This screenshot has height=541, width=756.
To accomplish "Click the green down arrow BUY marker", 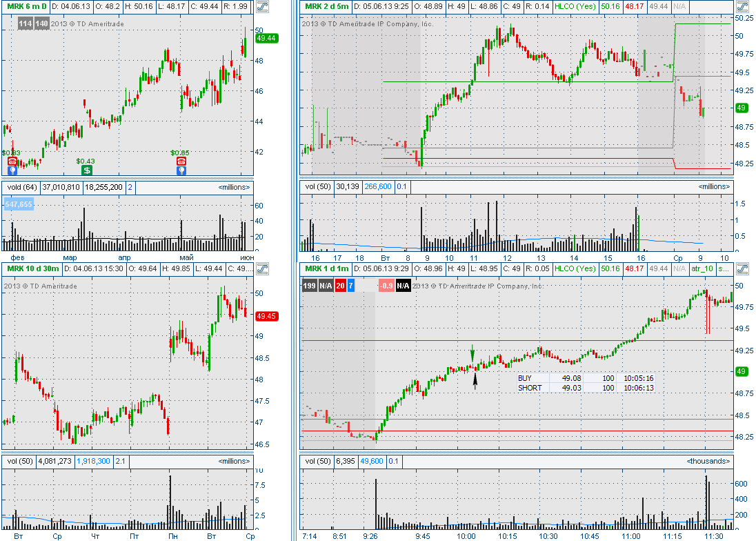I will pyautogui.click(x=472, y=354).
